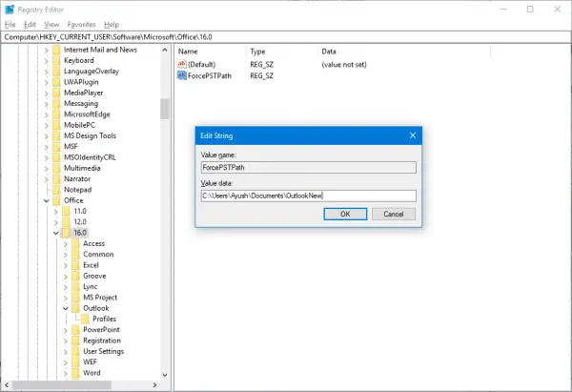The height and width of the screenshot is (392, 572).
Task: Open the Edit menu
Action: click(x=30, y=25)
